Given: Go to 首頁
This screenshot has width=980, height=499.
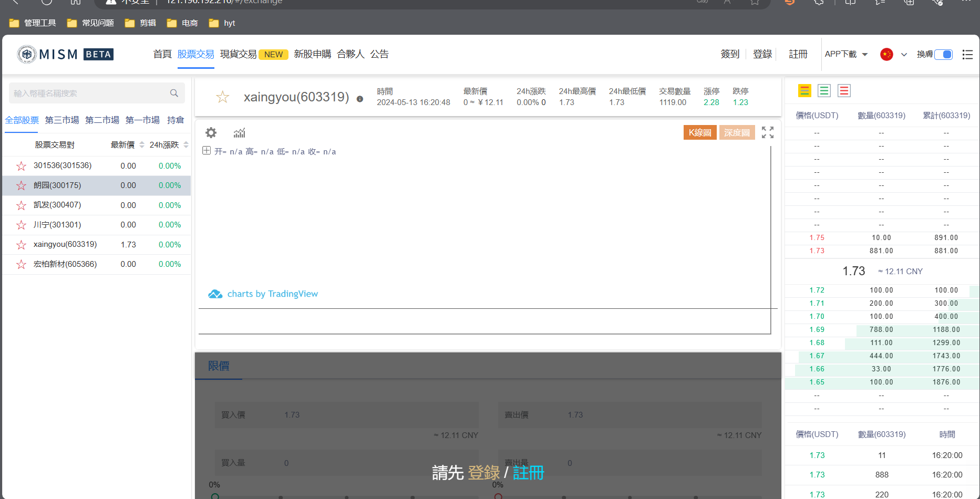Looking at the screenshot, I should [162, 54].
